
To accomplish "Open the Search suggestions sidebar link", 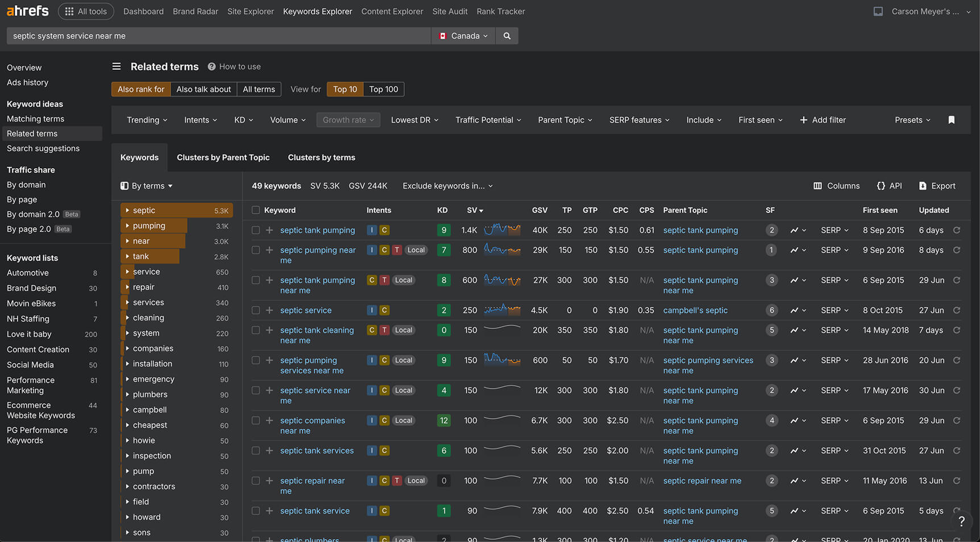I will [43, 148].
